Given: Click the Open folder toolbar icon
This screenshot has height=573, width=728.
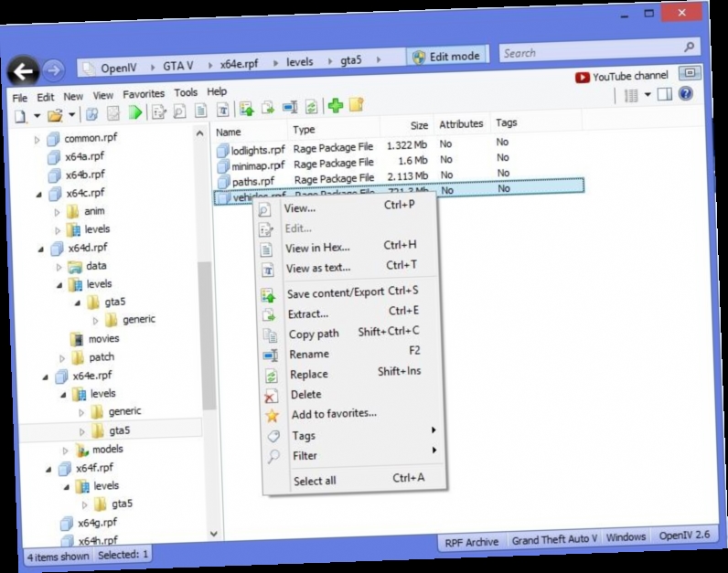Looking at the screenshot, I should tap(55, 115).
